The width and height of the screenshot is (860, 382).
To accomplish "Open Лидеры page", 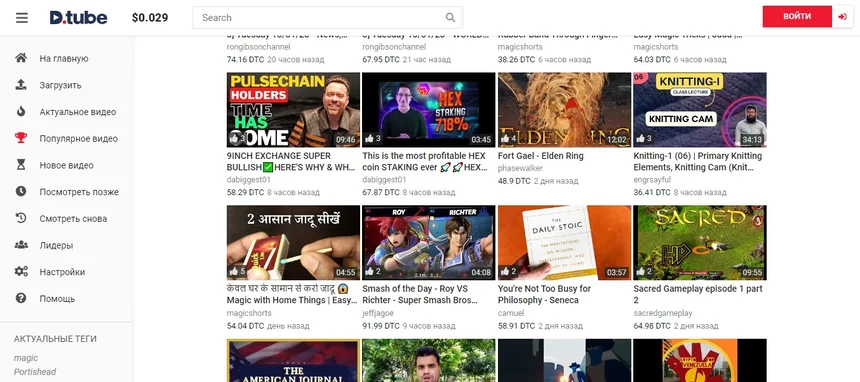I will coord(56,245).
